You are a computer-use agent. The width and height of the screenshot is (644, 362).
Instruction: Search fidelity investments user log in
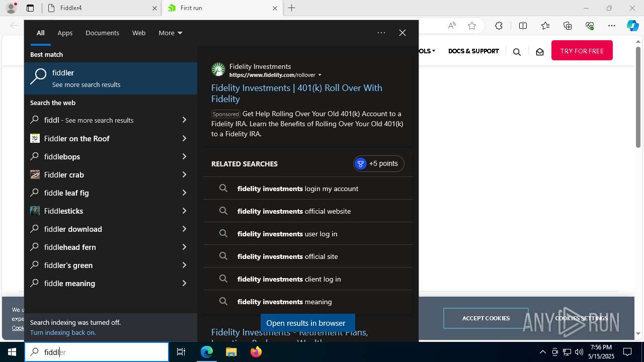click(x=308, y=234)
